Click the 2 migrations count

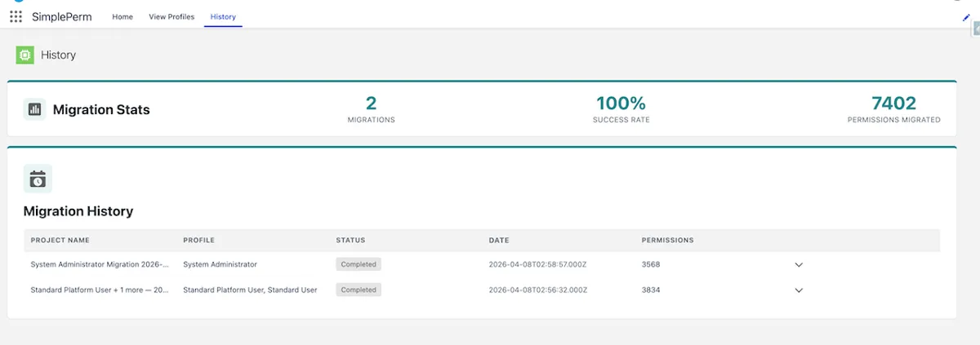372,103
